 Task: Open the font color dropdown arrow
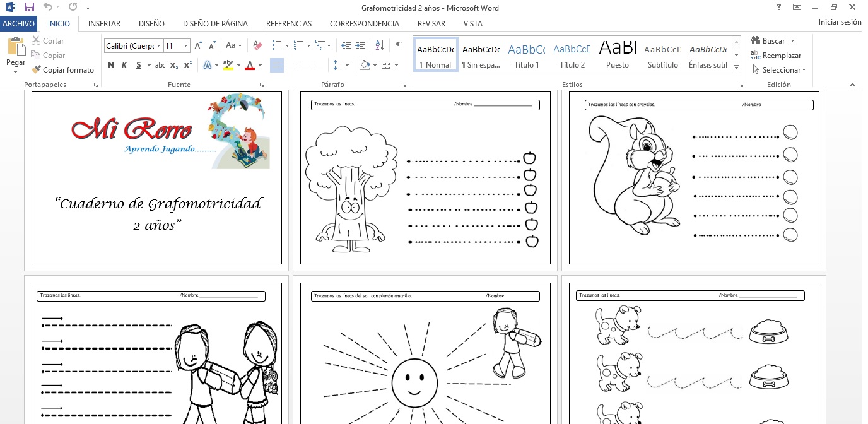[x=260, y=65]
